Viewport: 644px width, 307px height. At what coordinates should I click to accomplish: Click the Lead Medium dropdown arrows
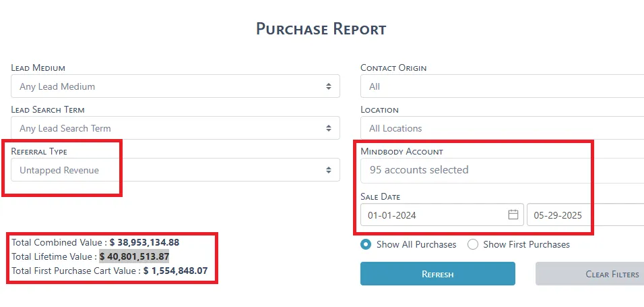tap(329, 86)
